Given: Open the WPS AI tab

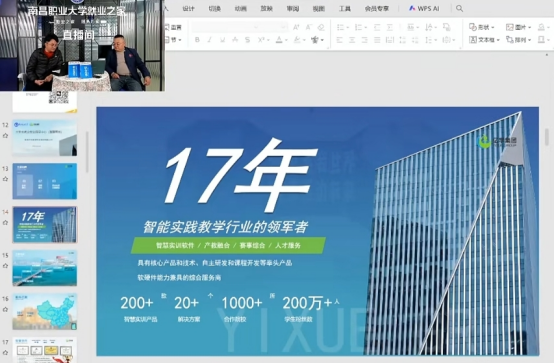Looking at the screenshot, I should 424,8.
